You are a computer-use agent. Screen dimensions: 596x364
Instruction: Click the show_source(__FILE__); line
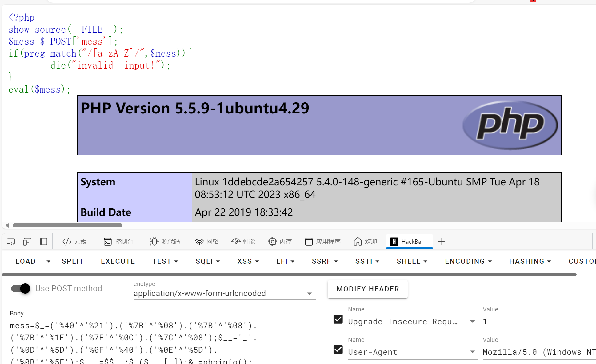[x=66, y=30]
